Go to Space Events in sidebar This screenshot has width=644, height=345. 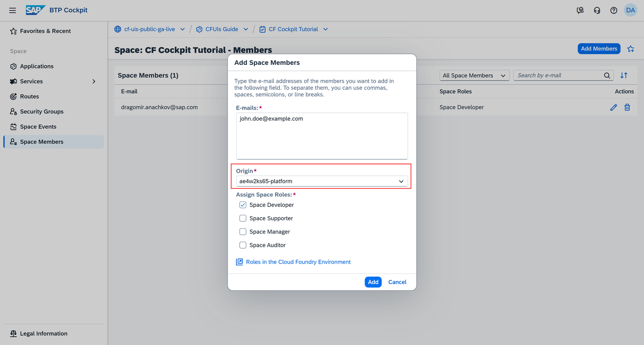(54, 127)
